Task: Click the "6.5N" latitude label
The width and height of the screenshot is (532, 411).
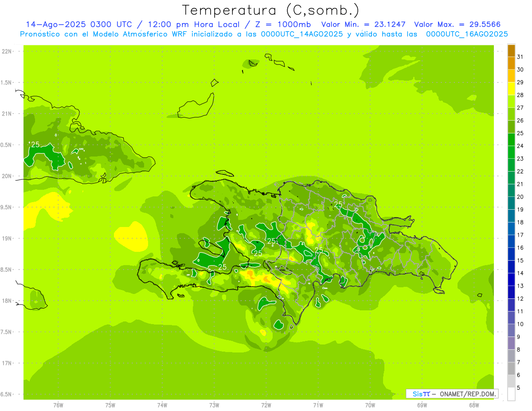Action: click(x=6, y=394)
